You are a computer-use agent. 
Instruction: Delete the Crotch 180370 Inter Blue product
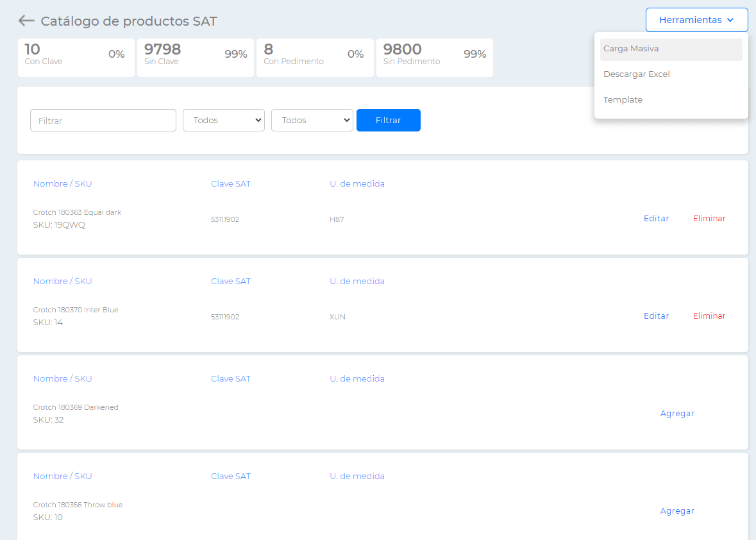[x=709, y=316]
